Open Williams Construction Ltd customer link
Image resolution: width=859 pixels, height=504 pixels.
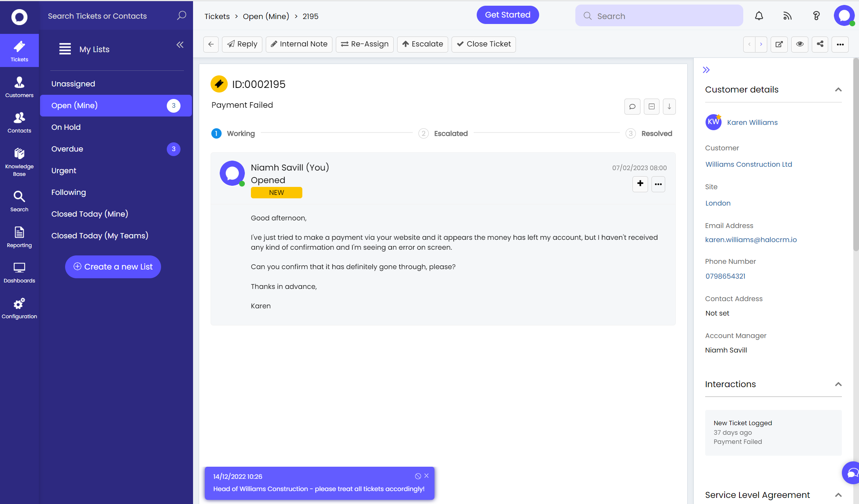[x=749, y=164]
